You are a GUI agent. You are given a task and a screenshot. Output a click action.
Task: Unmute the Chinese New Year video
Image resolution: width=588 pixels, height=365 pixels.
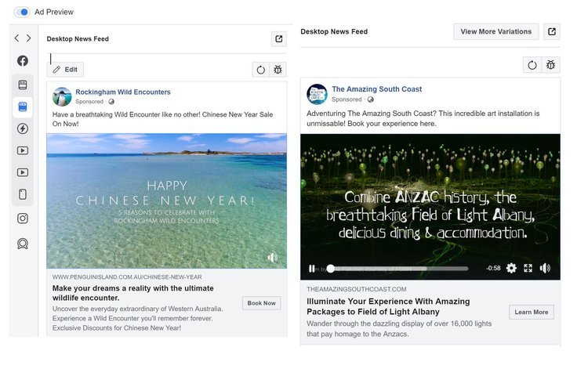pos(273,258)
